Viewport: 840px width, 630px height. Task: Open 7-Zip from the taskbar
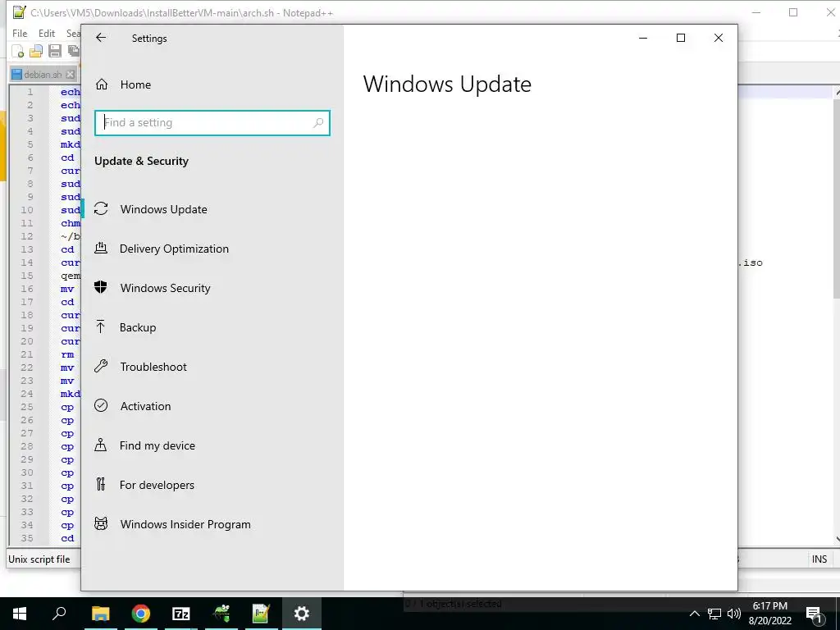180,614
